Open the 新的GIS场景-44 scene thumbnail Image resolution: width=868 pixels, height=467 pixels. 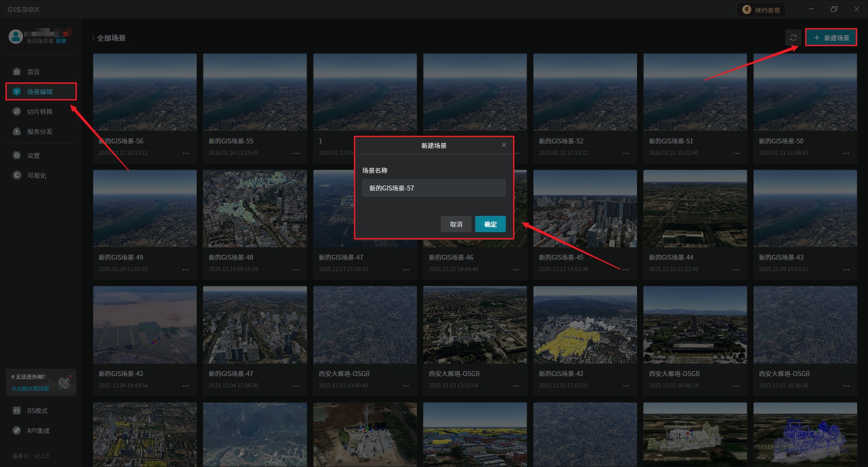coord(695,208)
